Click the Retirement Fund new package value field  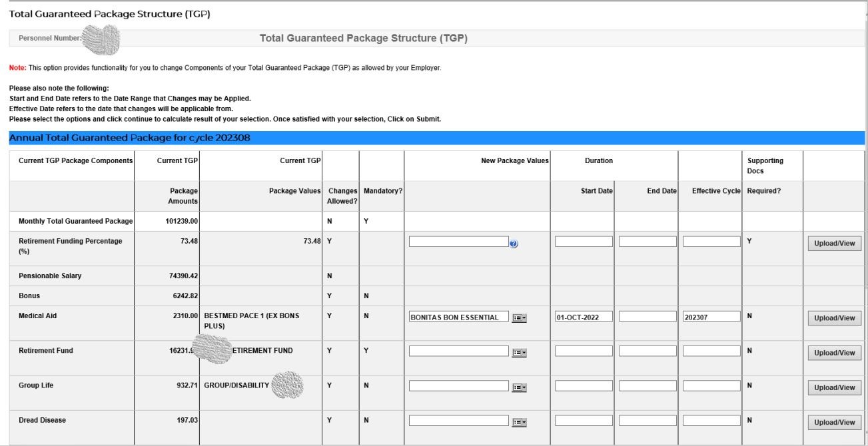tap(458, 351)
